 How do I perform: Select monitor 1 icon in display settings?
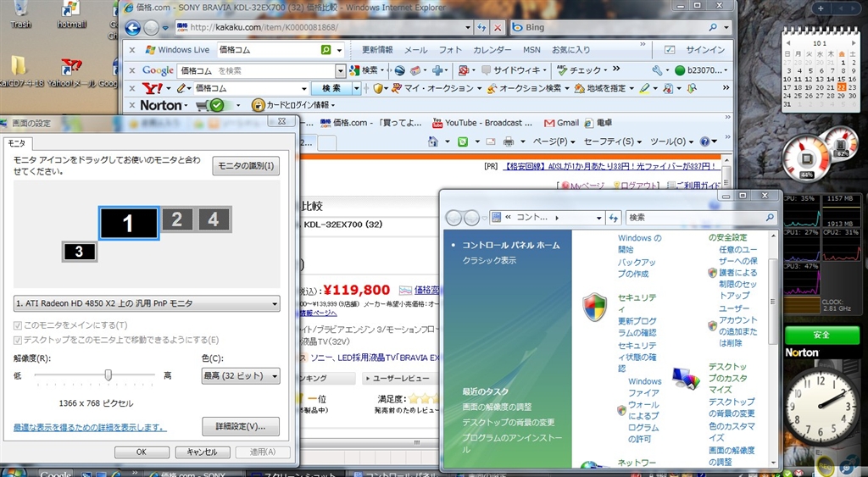129,223
